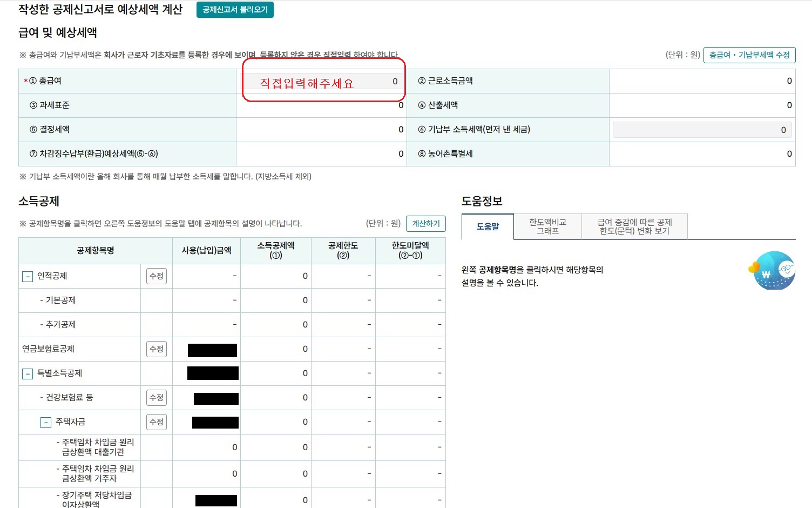
Task: Switch to the 도움말 tab
Action: tap(488, 227)
